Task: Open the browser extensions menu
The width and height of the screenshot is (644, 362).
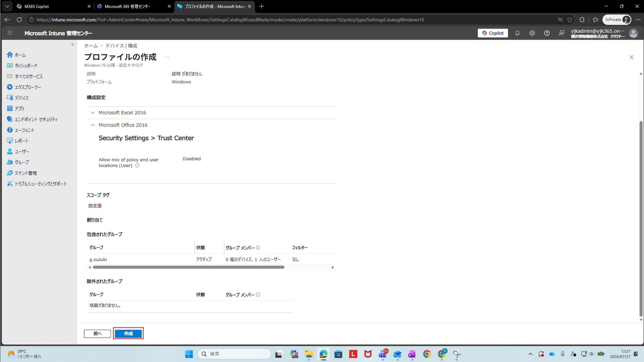Action: tap(582, 20)
